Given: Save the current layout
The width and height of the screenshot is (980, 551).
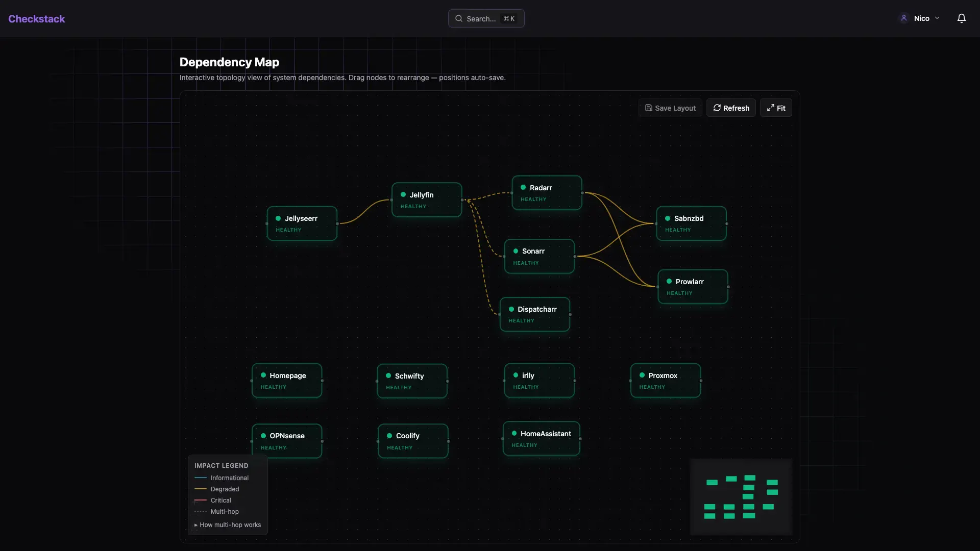Looking at the screenshot, I should coord(670,108).
